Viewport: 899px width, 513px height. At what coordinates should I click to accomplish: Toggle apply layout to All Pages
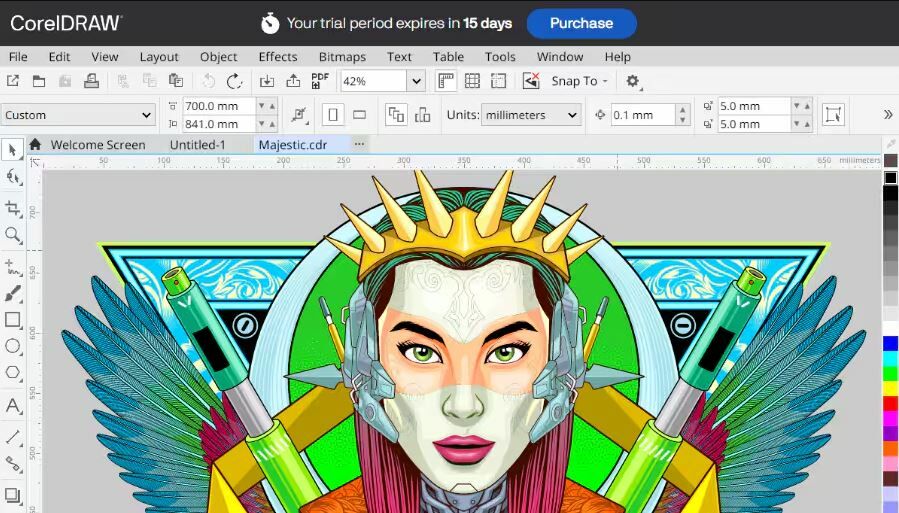pyautogui.click(x=396, y=115)
